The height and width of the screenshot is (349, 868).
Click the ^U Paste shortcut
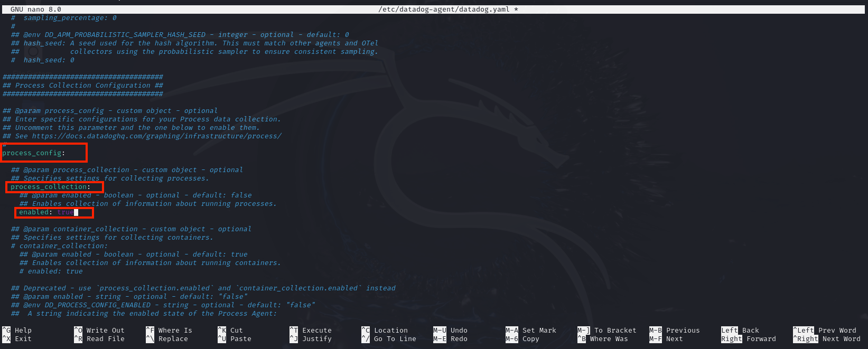(235, 339)
